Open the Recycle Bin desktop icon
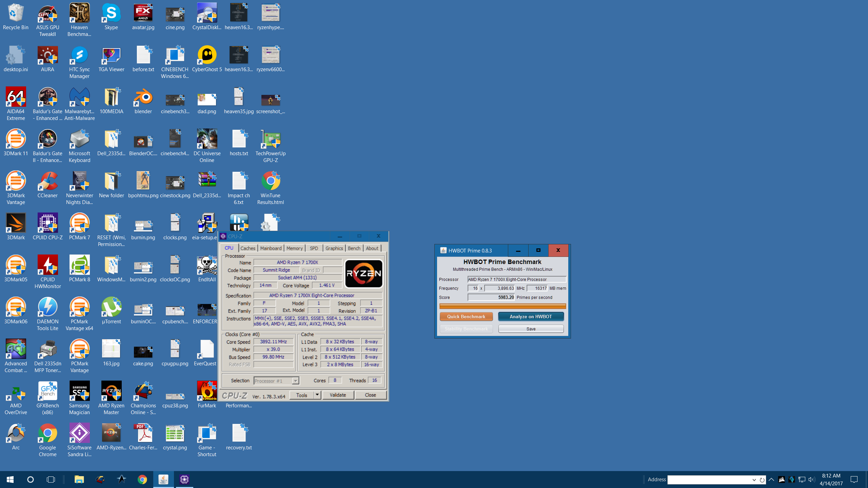 pos(16,17)
